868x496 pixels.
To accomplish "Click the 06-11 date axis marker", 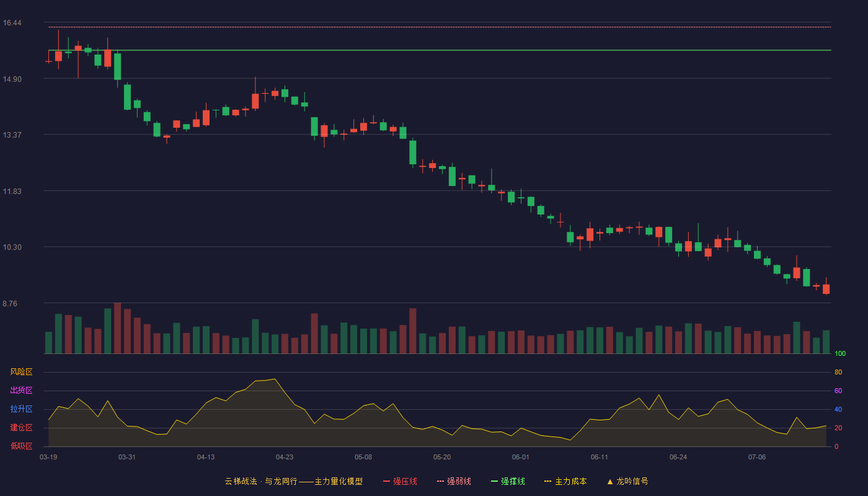I will [x=600, y=457].
